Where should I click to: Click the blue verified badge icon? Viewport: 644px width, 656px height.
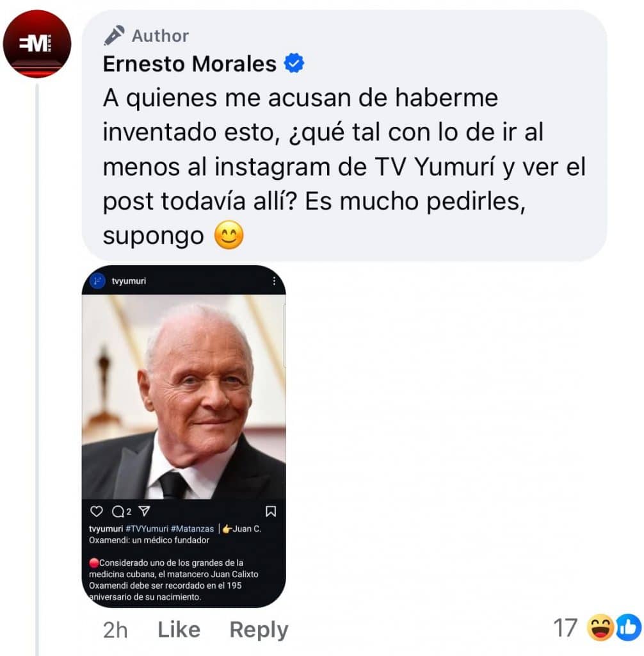pyautogui.click(x=294, y=63)
